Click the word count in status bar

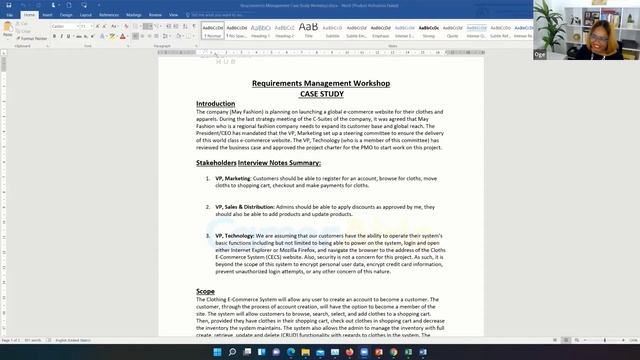click(33, 340)
